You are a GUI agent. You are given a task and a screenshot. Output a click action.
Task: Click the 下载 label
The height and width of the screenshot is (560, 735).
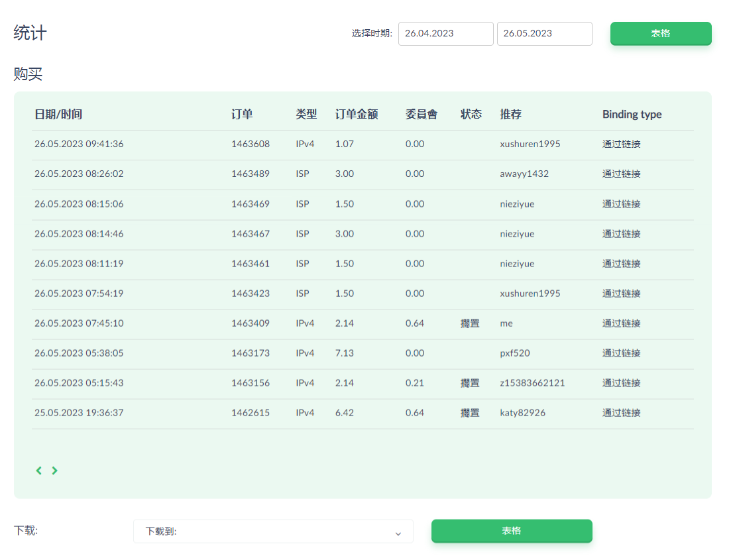(26, 530)
